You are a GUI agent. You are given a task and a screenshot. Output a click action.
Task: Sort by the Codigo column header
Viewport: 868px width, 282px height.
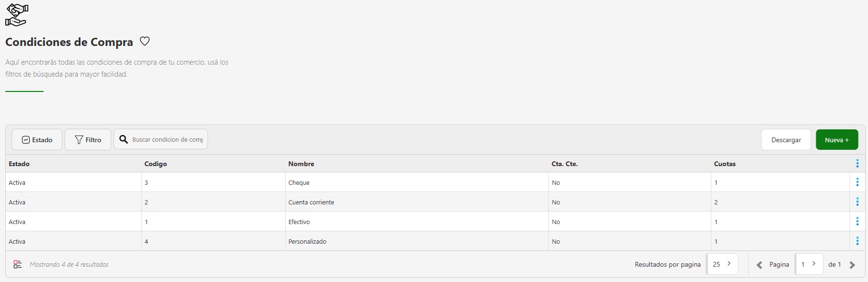tap(155, 164)
